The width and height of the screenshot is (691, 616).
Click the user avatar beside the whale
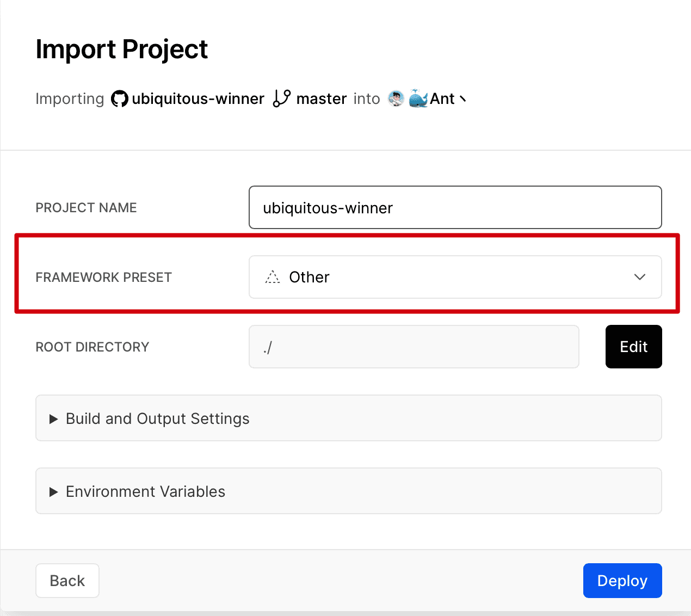click(x=396, y=98)
